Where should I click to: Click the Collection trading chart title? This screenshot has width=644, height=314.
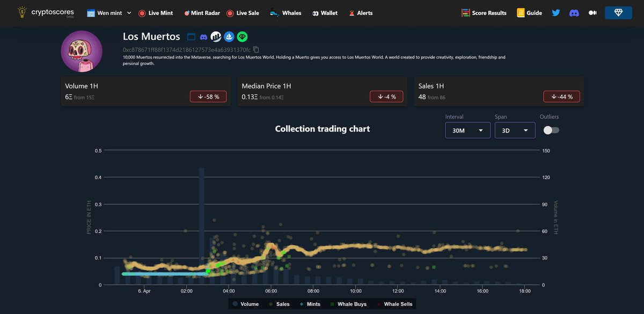click(322, 129)
